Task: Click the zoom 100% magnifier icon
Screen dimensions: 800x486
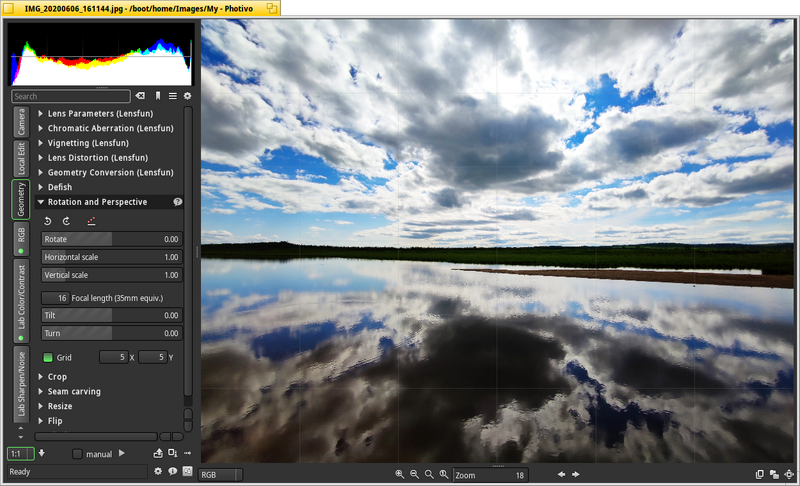Action: (444, 474)
